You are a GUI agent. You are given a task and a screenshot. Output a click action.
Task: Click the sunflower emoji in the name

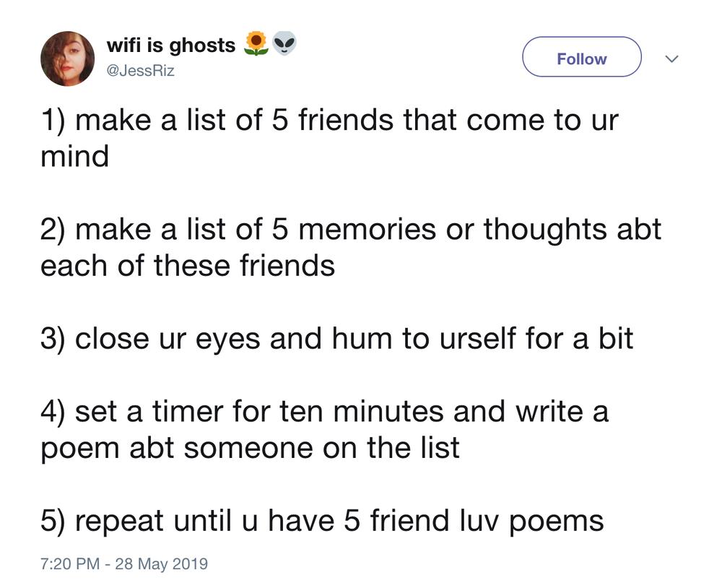click(256, 44)
